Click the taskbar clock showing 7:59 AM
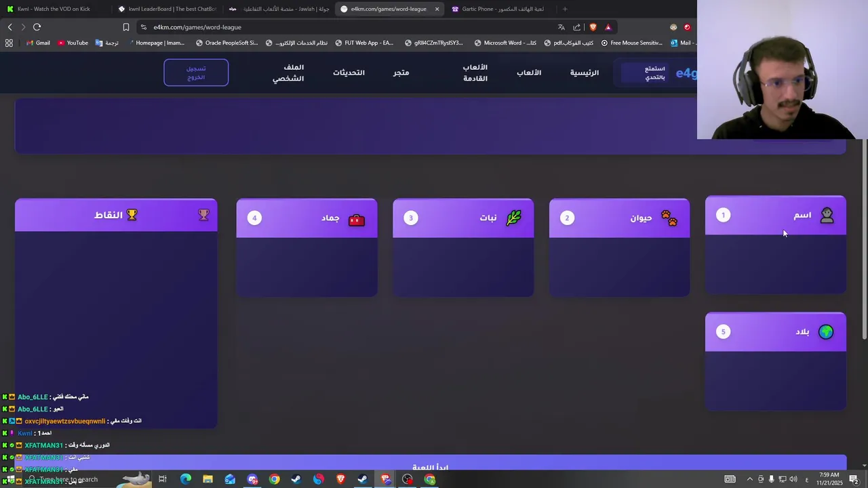868x488 pixels. [x=829, y=479]
